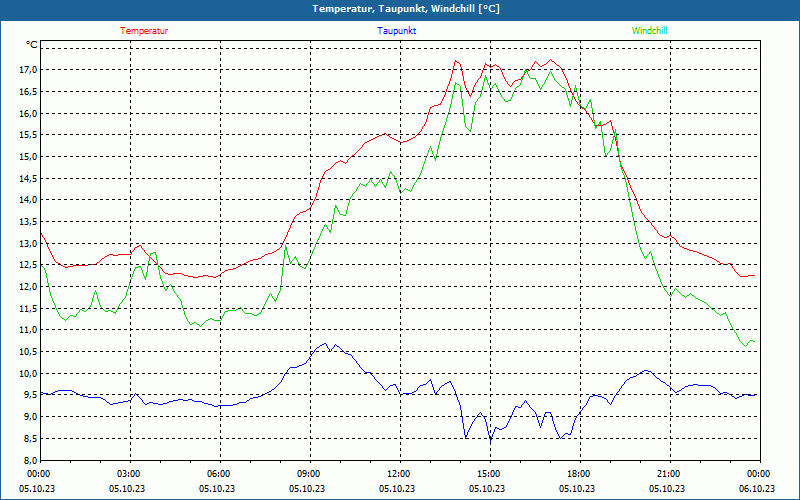Click the 13,5 y-axis value

tap(29, 221)
